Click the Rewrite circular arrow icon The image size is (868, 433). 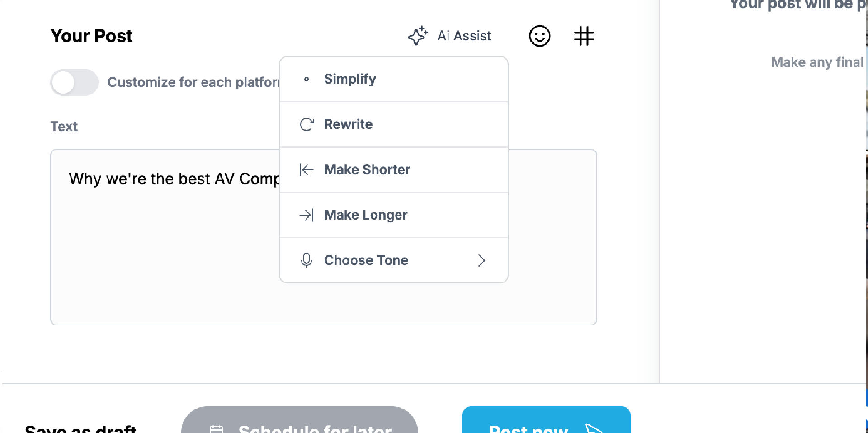tap(307, 124)
